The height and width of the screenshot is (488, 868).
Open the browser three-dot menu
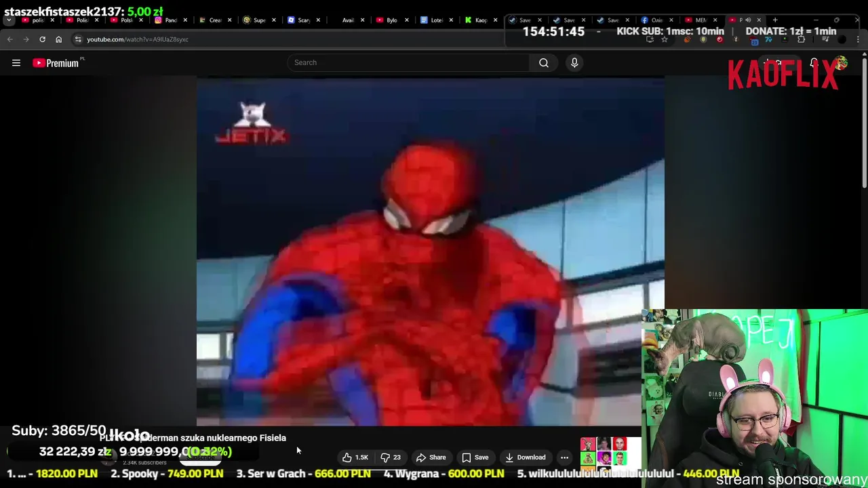click(859, 39)
